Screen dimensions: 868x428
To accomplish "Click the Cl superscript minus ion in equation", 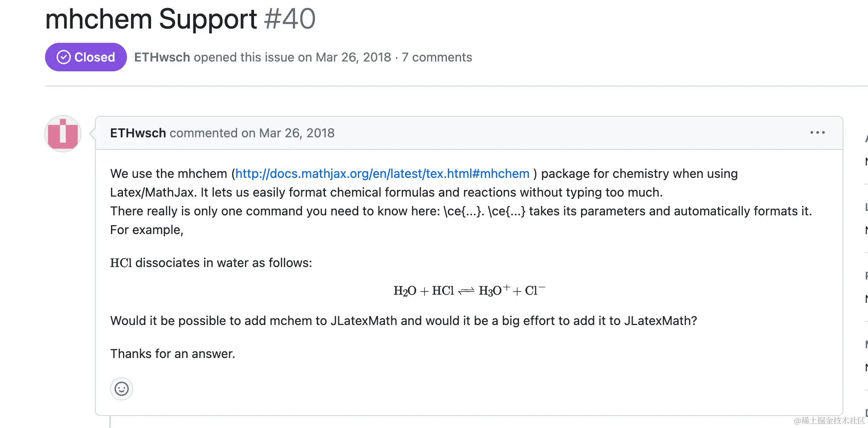I will [535, 290].
